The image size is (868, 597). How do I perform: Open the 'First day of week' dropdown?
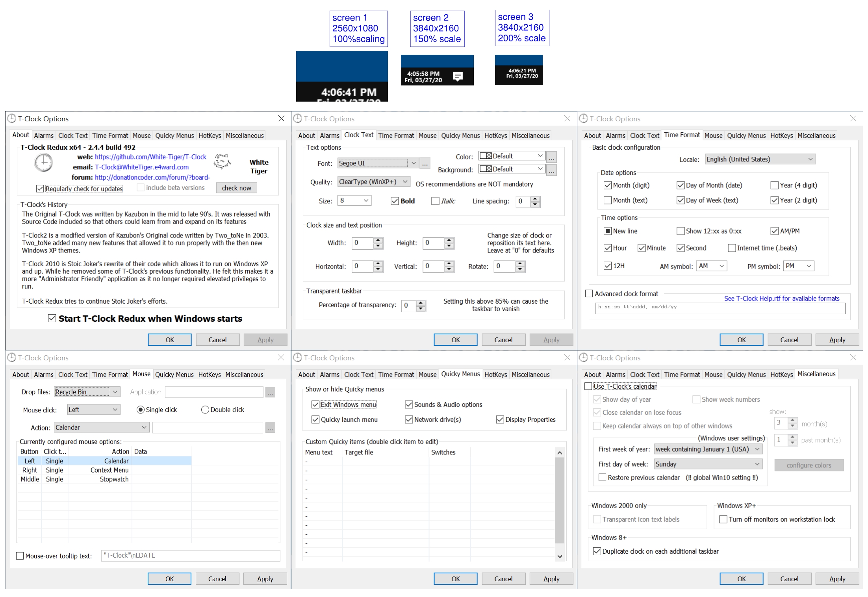(708, 464)
